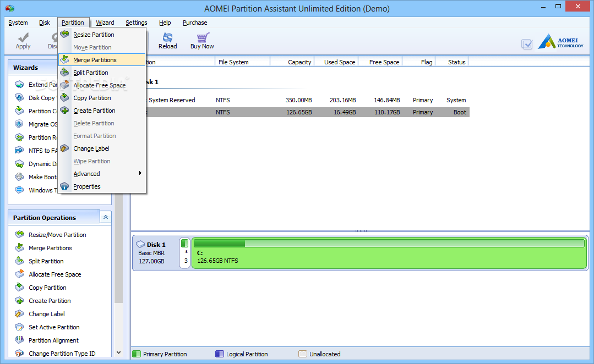
Task: Click the Change Partition Type ID icon
Action: [19, 353]
